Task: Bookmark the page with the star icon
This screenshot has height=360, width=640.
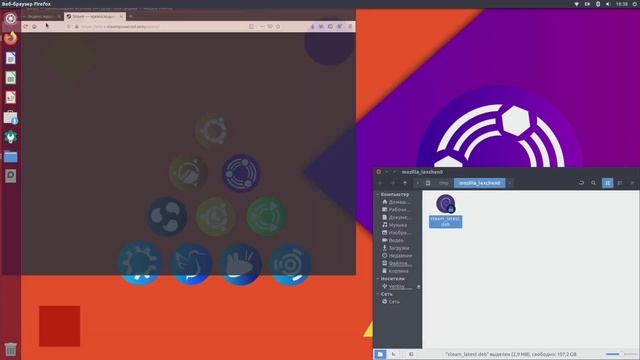Action: 278,27
